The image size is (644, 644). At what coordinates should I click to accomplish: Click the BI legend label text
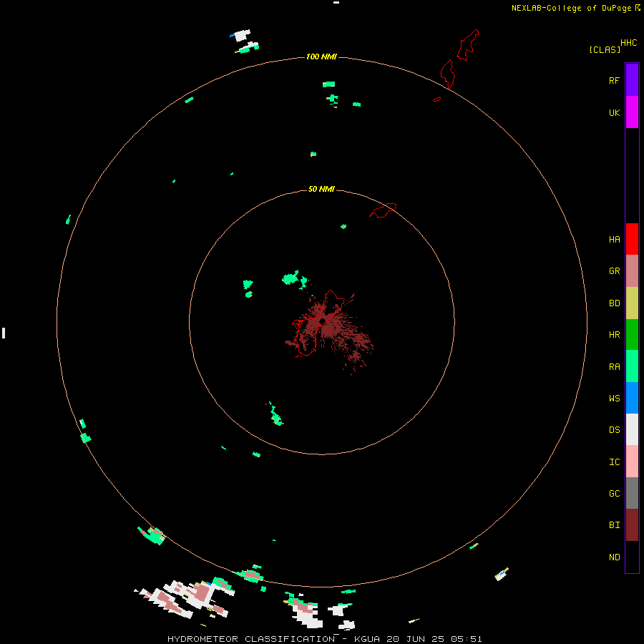(x=614, y=525)
